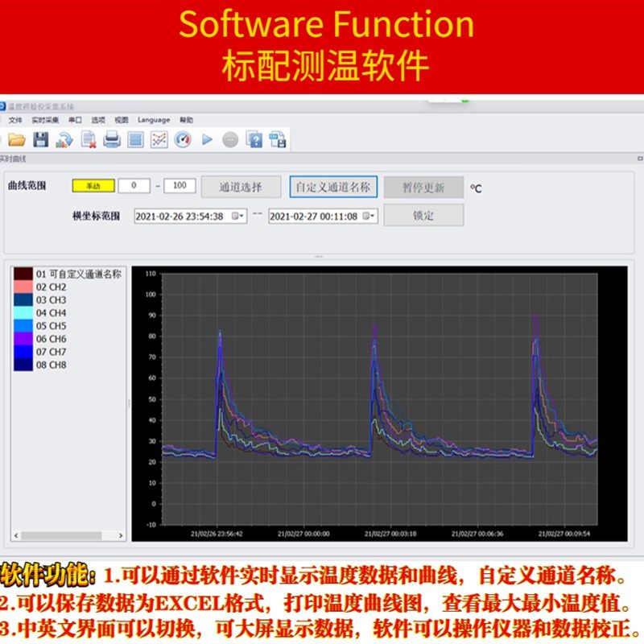Image resolution: width=644 pixels, height=644 pixels.
Task: Click the x-axis label 21/02/26 23:56:42
Action: click(217, 534)
